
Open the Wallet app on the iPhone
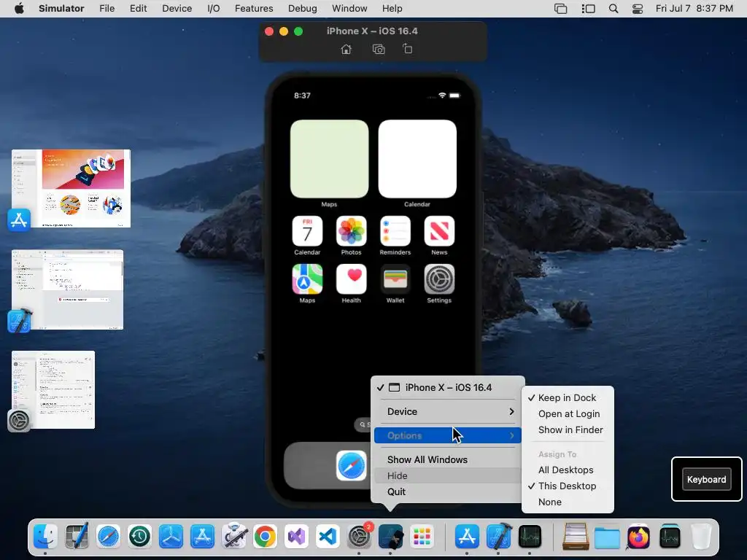click(395, 279)
